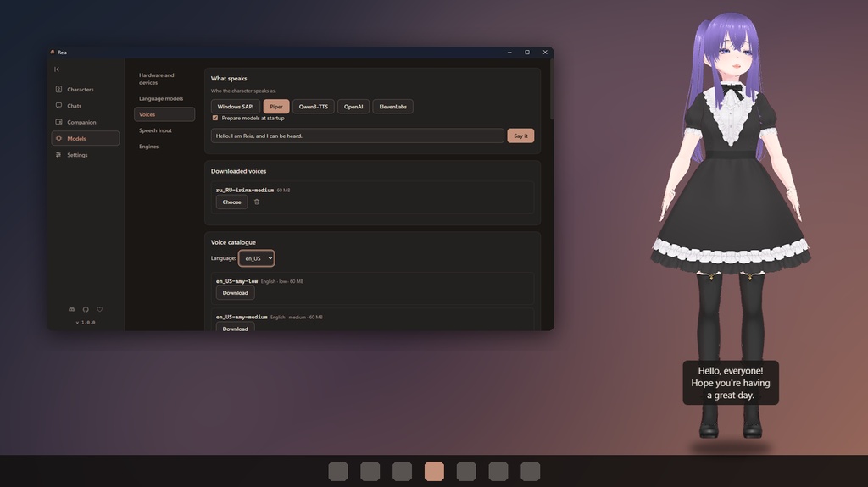Minimize the Reia window

tap(509, 52)
